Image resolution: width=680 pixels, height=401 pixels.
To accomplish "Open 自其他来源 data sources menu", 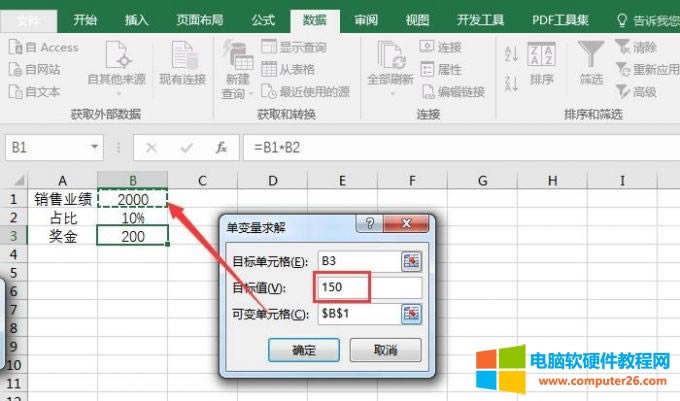I will 117,68.
